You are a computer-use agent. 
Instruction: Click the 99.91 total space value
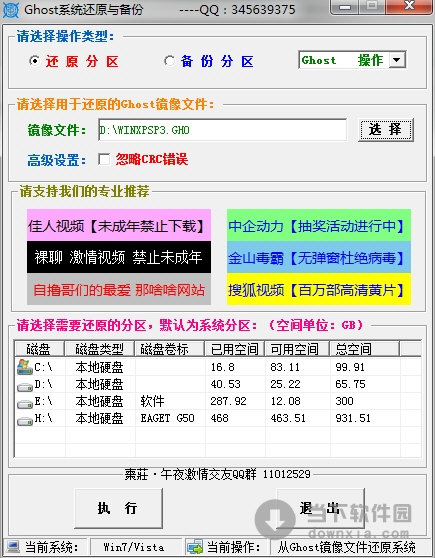(350, 367)
